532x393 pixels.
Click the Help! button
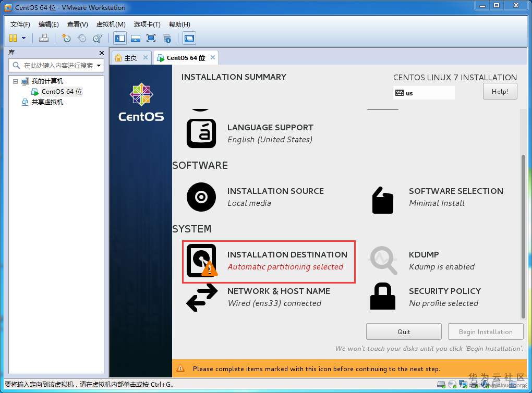coord(500,92)
